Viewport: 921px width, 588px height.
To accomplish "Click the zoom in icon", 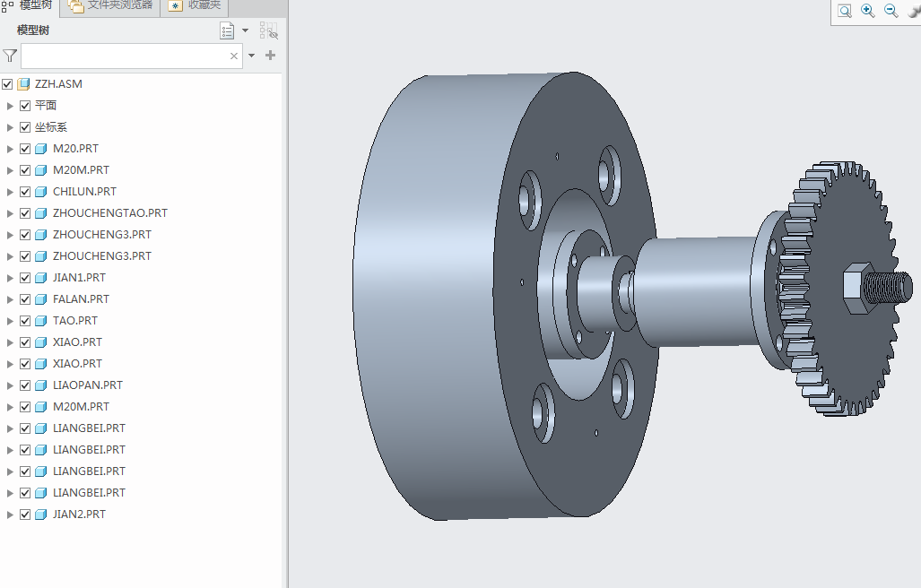I will (867, 11).
